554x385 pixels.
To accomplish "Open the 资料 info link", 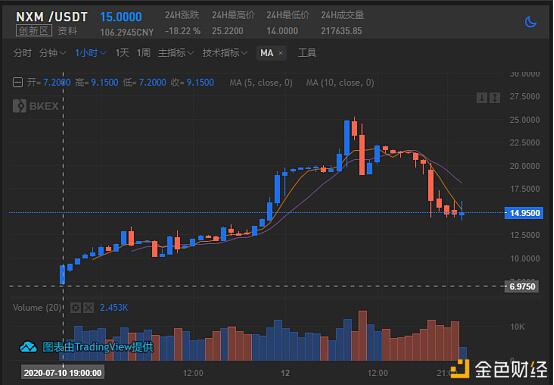I will (67, 31).
